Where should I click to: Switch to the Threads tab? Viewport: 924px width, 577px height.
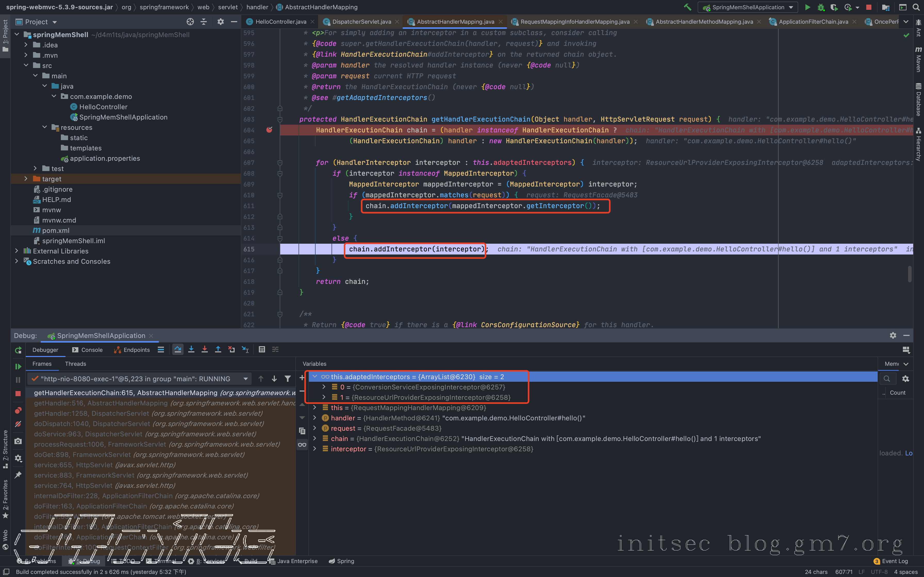75,364
